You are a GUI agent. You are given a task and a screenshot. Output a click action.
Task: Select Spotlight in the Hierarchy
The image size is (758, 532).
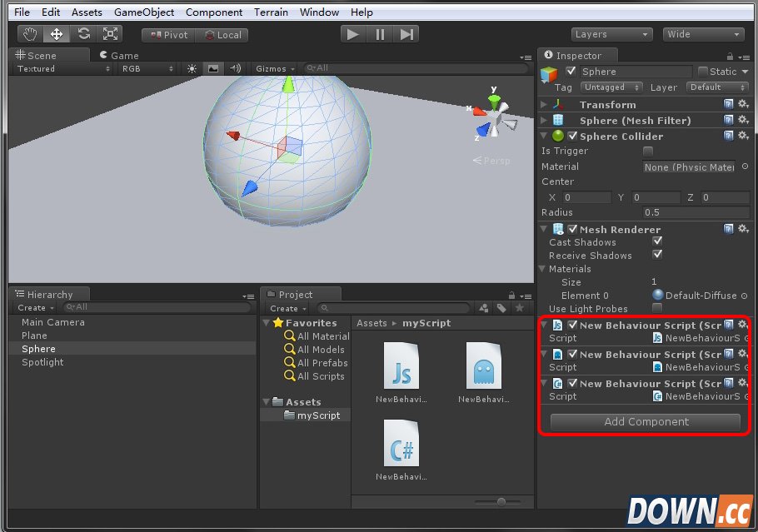click(x=42, y=362)
